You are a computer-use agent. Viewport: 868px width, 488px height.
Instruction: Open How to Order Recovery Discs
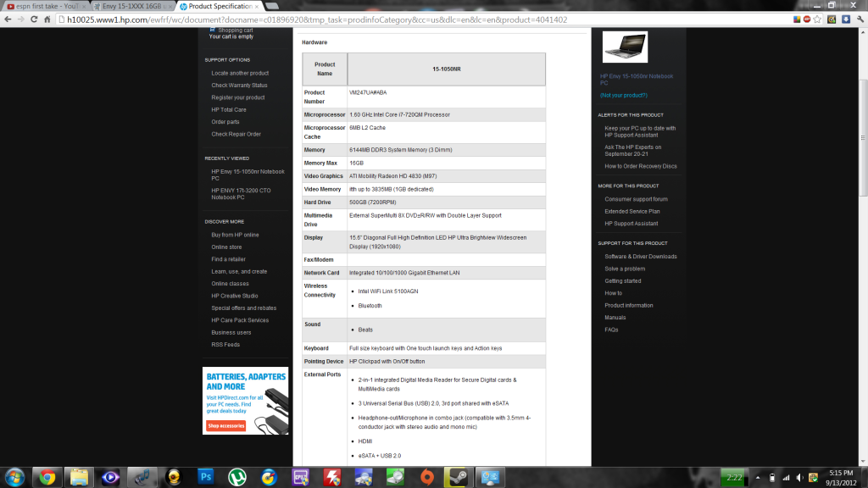click(641, 166)
